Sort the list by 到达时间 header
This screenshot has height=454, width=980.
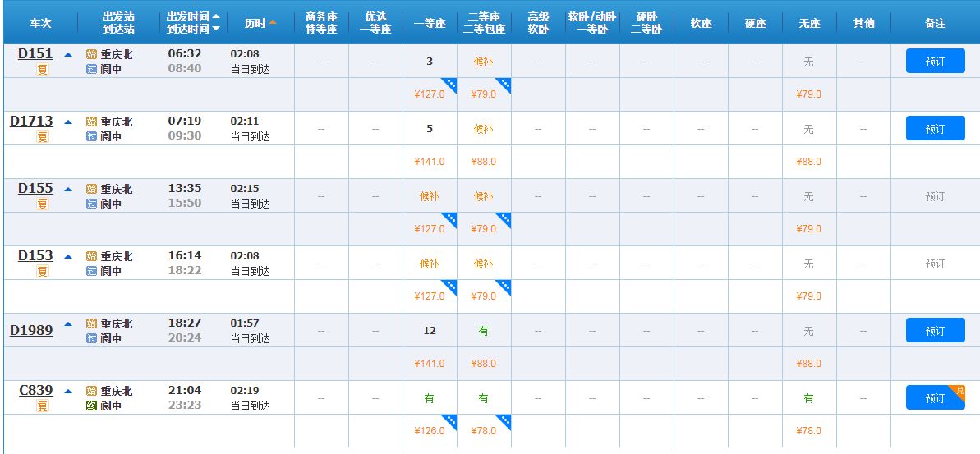193,29
